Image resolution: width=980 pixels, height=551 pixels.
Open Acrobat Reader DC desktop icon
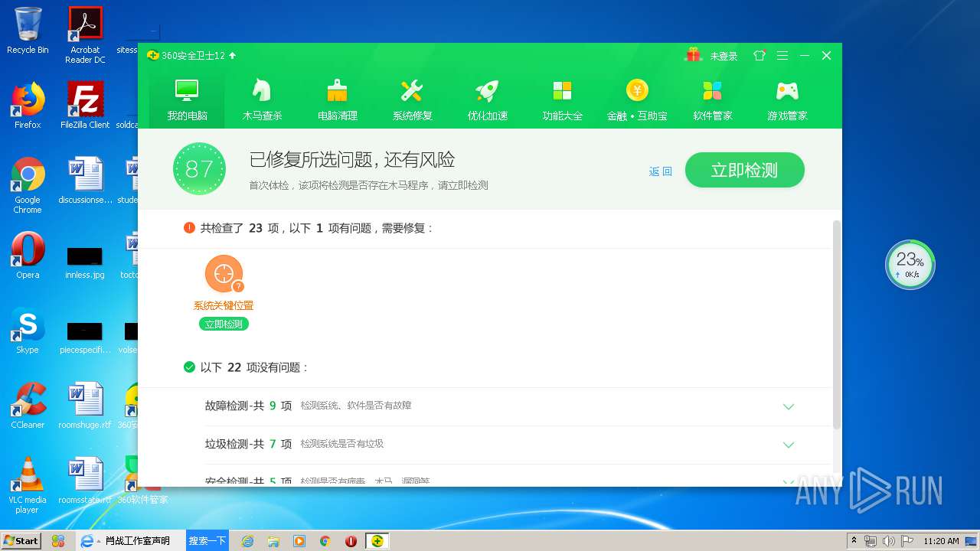click(86, 35)
